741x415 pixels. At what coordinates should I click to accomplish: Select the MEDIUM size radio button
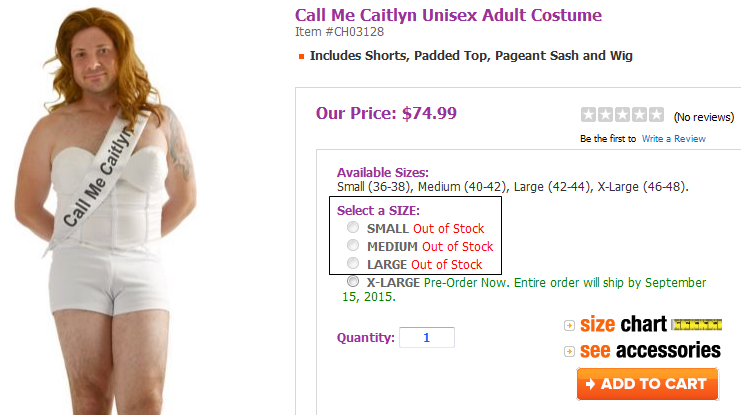pos(353,246)
